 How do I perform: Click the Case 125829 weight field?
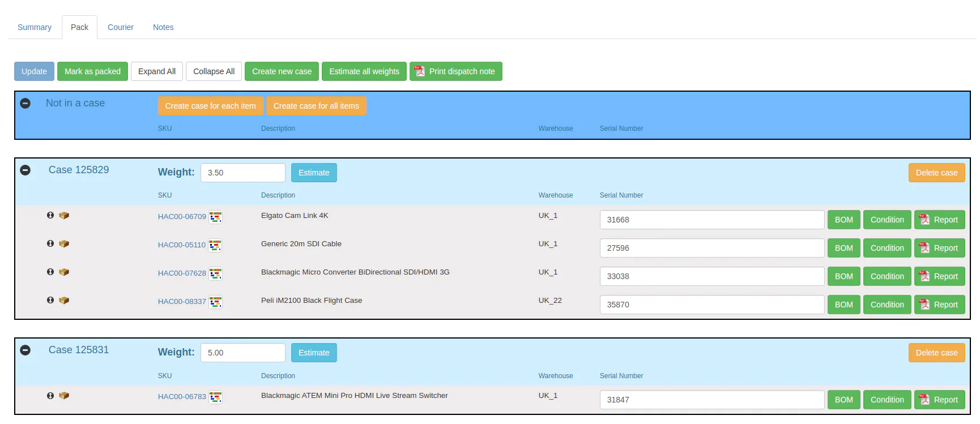point(243,173)
